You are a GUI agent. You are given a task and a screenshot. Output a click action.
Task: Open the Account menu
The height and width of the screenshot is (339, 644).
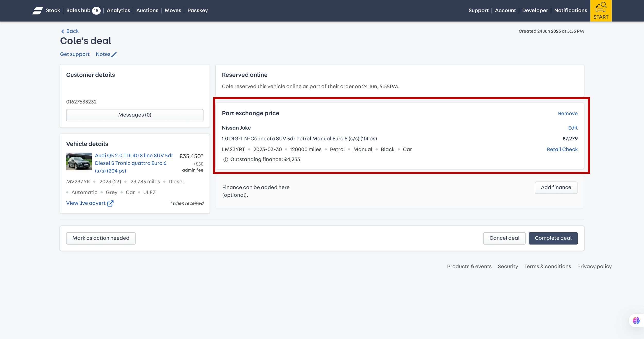click(505, 11)
